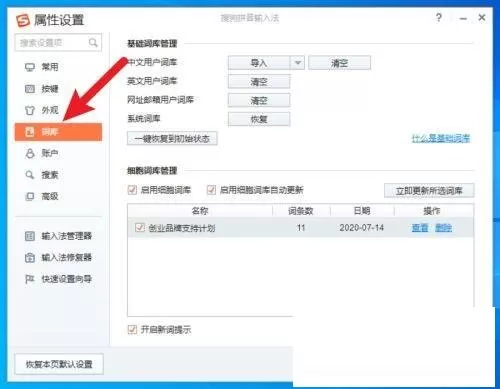
Task: Open 快速设置向导 from sidebar
Action: (58, 279)
